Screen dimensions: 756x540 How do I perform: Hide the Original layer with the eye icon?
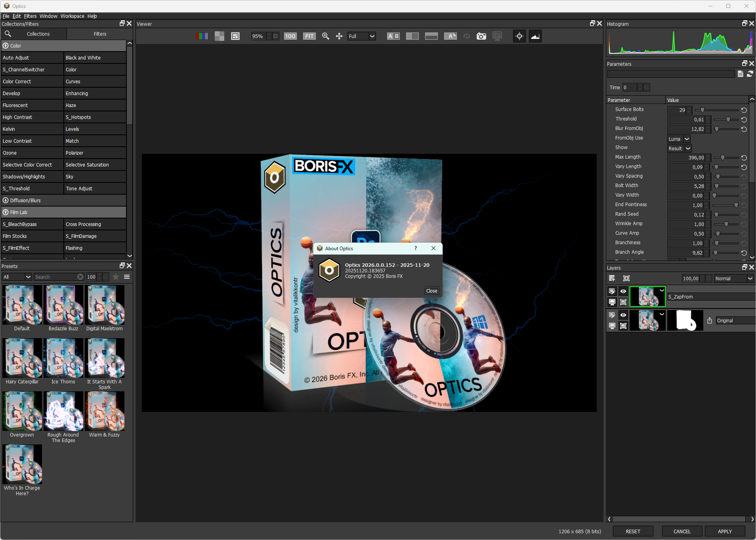click(623, 315)
